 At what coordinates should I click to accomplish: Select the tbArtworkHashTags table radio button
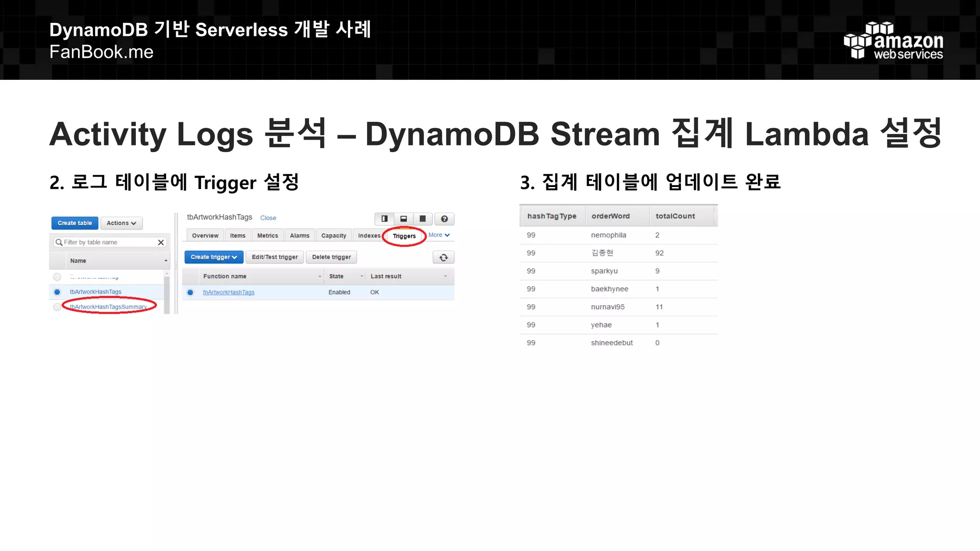pos(57,292)
